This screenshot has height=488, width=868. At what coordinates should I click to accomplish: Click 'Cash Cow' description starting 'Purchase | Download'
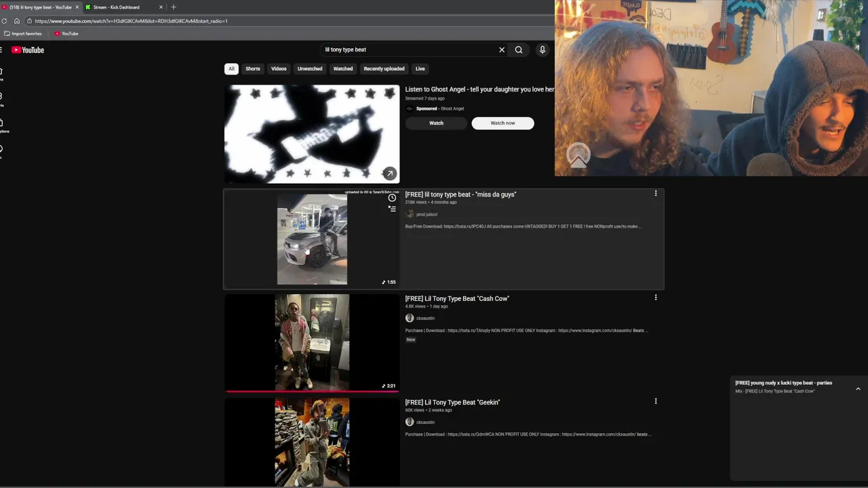pyautogui.click(x=527, y=330)
